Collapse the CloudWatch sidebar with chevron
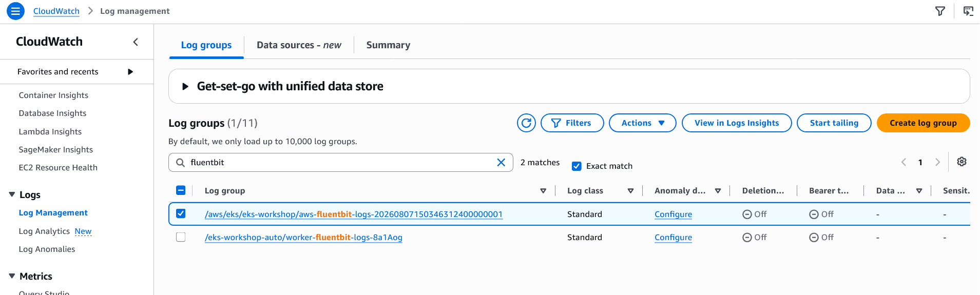Image resolution: width=980 pixels, height=295 pixels. tap(136, 42)
